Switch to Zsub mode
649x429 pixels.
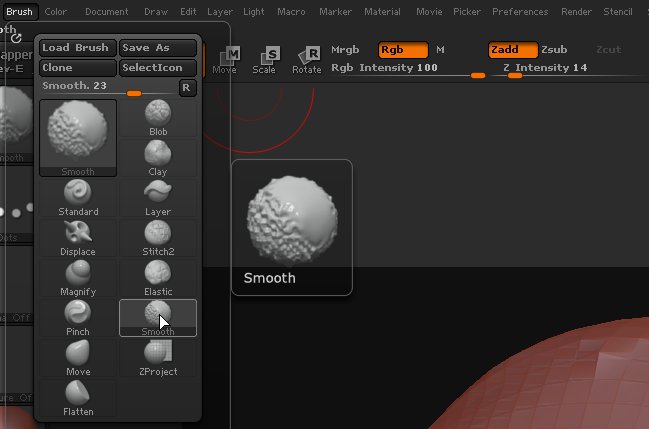[x=554, y=49]
